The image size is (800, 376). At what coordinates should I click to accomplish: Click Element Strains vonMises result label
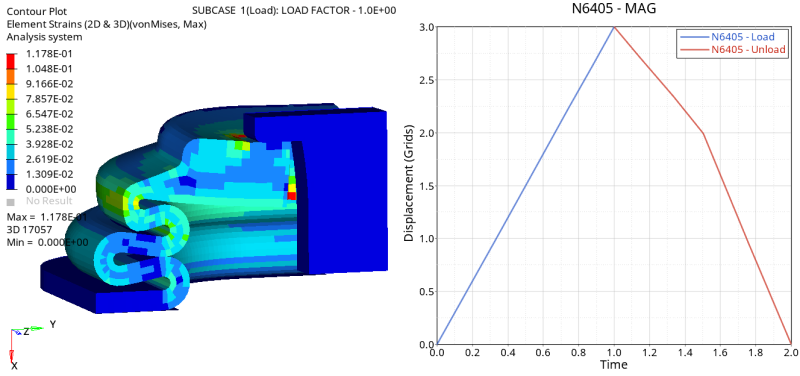(106, 24)
